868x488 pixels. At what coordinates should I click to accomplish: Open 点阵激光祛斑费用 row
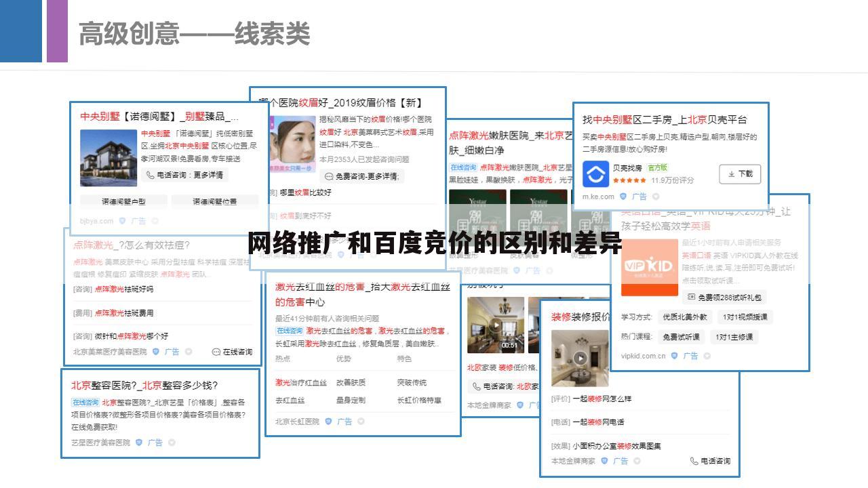click(x=113, y=313)
